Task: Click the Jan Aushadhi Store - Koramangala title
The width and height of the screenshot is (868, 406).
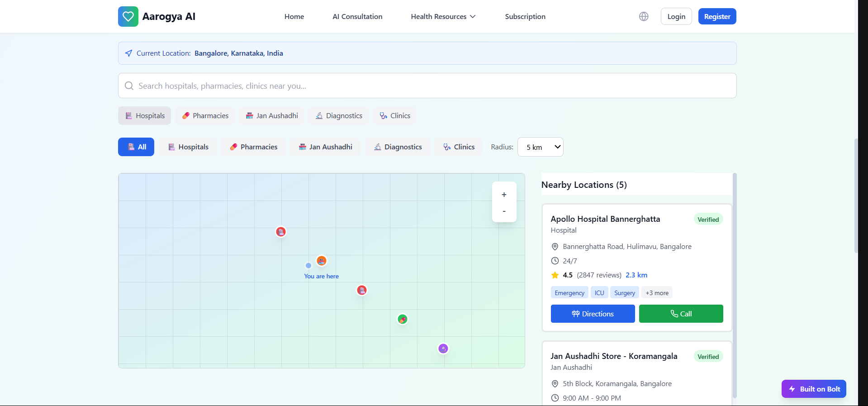Action: coord(614,356)
